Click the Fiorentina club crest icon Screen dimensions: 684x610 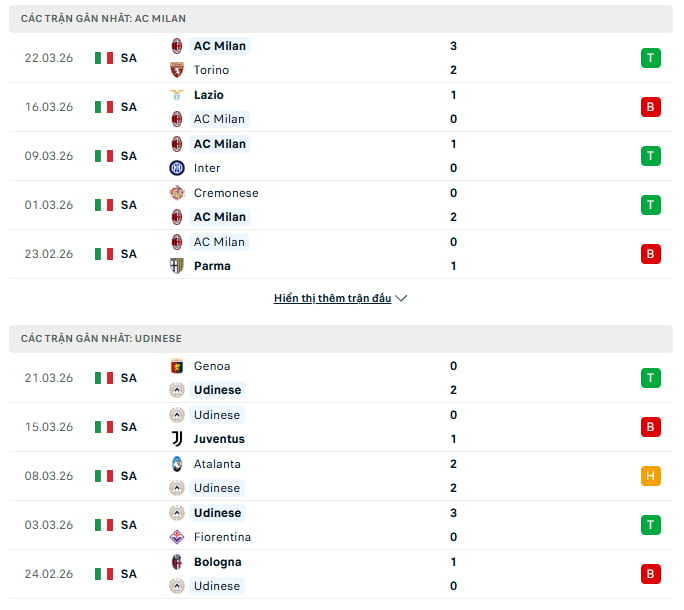tap(177, 537)
